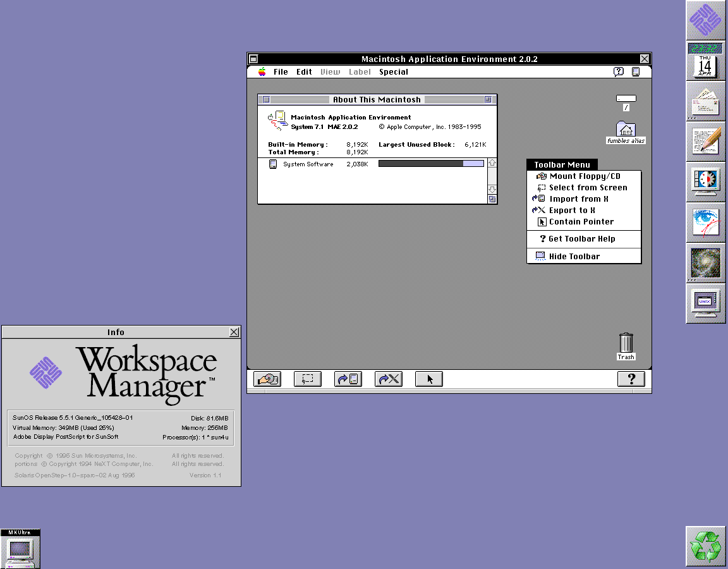Open the Apple menu in MAE
Viewport: 728px width, 569px height.
[x=262, y=71]
